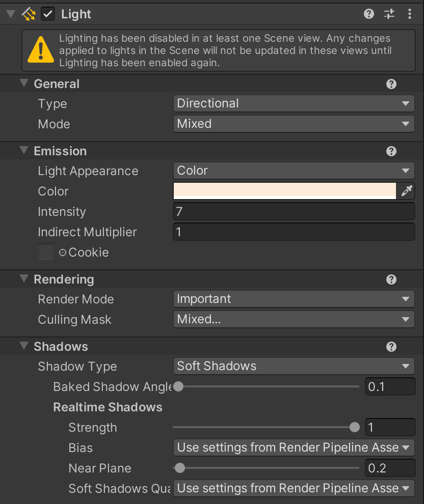The width and height of the screenshot is (424, 504).
Task: Open the component presets icon
Action: (389, 14)
